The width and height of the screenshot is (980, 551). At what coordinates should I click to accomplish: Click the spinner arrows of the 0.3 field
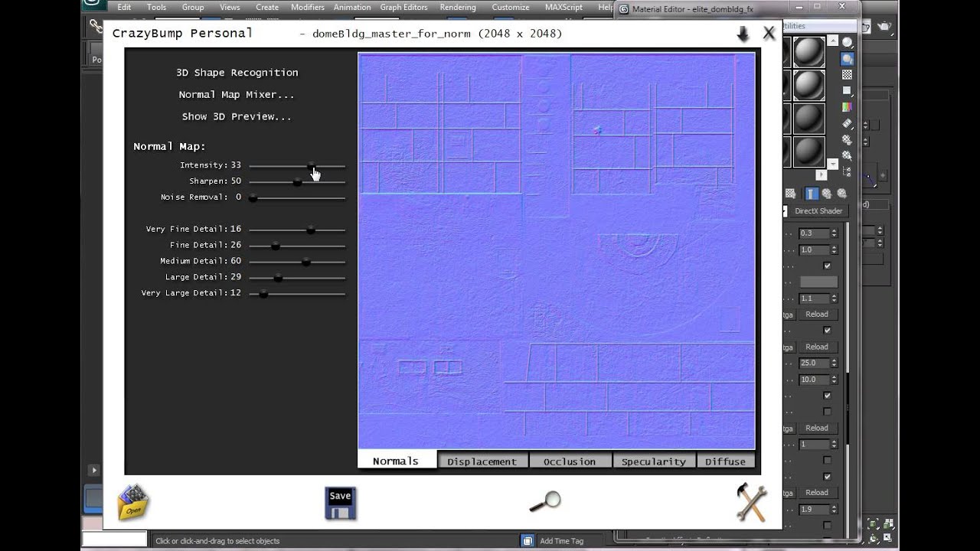click(x=834, y=233)
